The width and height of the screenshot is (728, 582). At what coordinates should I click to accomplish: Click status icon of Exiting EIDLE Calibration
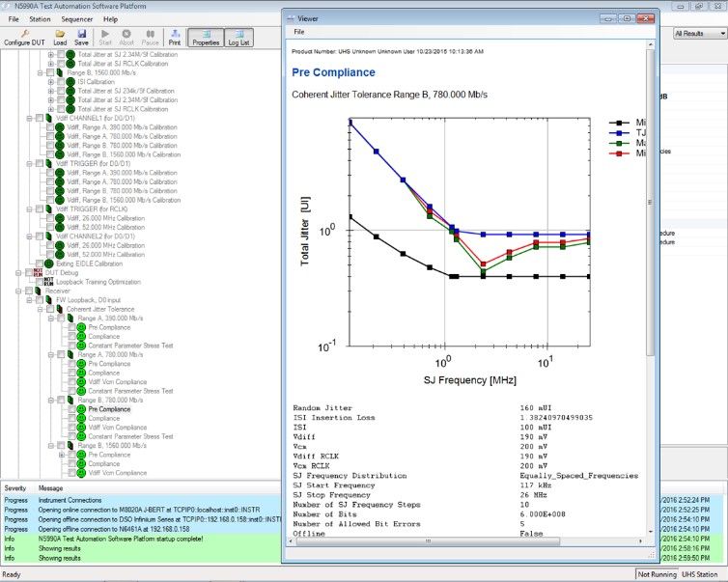pos(48,263)
